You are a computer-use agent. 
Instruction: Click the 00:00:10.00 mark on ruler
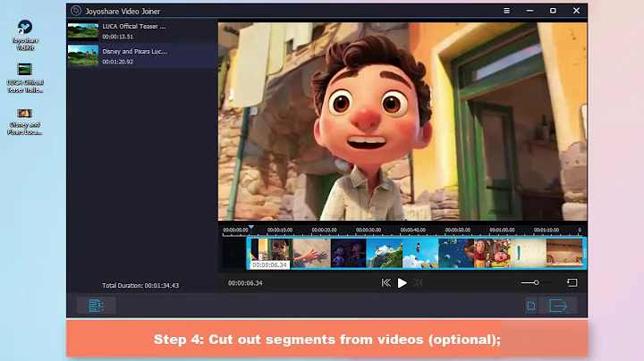[x=280, y=231]
